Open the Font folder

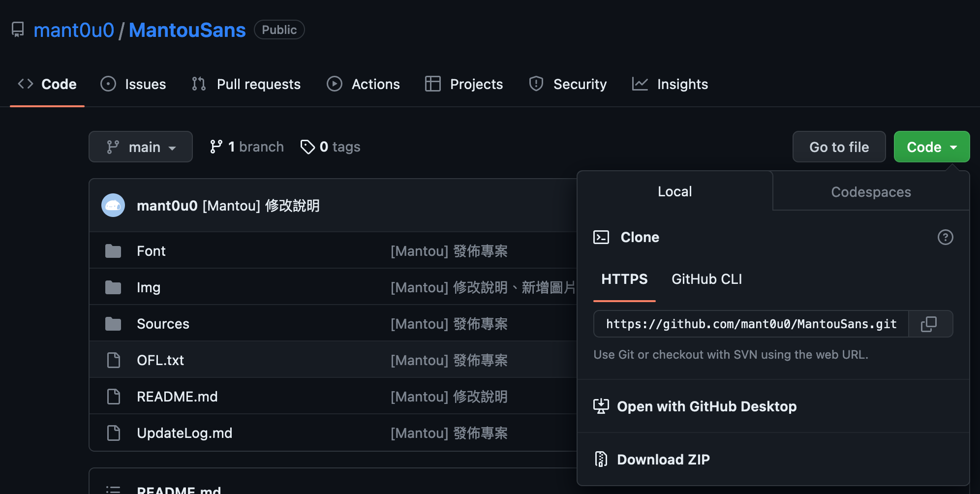151,251
